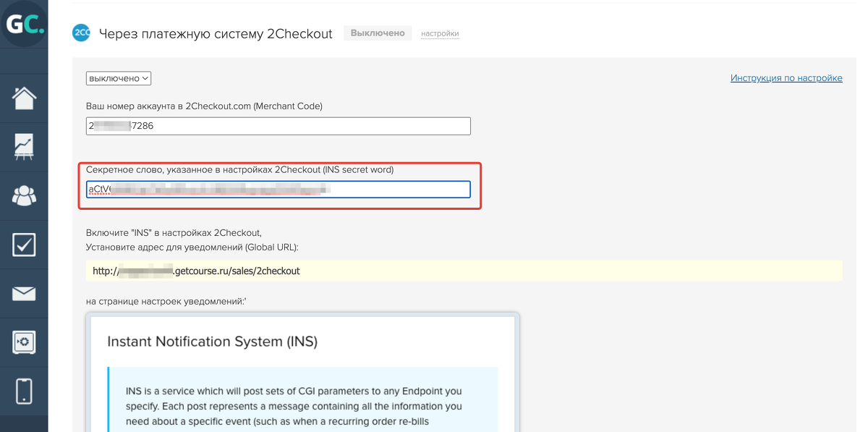Open the users group section

24,196
